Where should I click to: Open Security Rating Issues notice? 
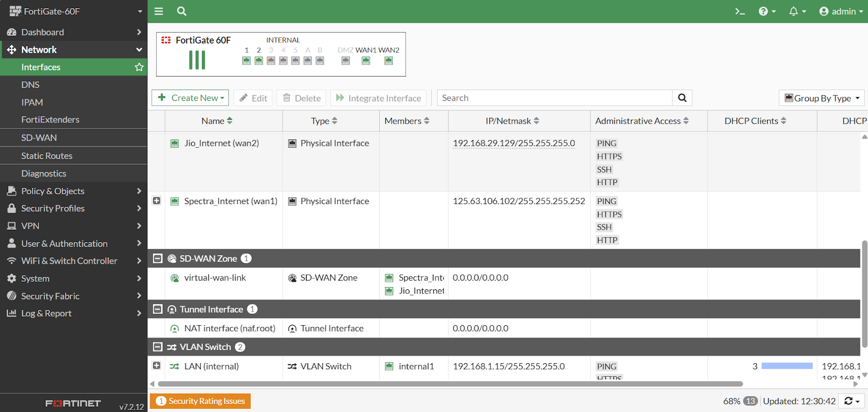coord(200,401)
